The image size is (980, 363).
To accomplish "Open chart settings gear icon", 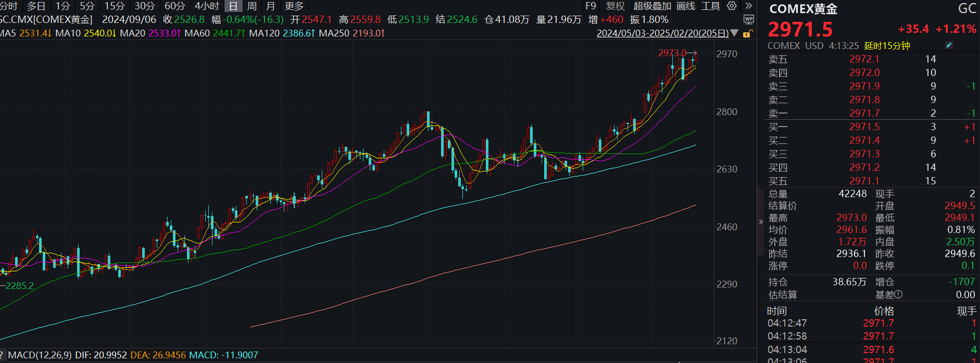I will [732, 6].
